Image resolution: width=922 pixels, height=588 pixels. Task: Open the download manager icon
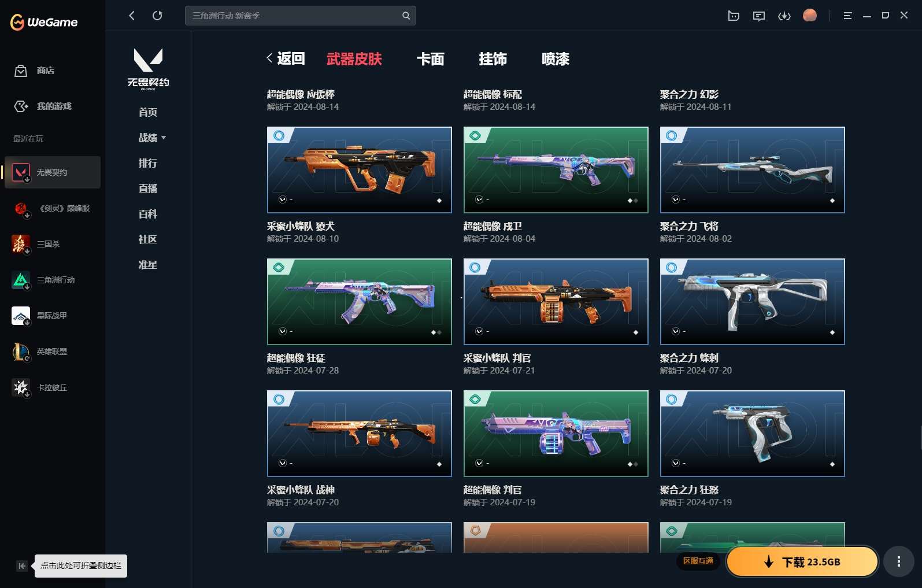[784, 16]
